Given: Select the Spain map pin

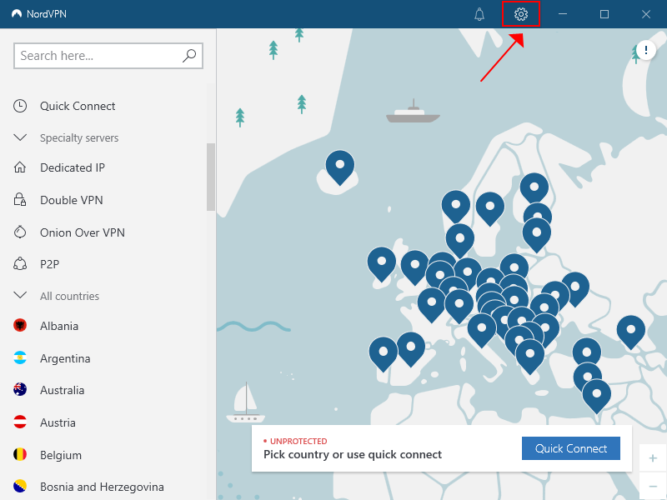Looking at the screenshot, I should (411, 349).
